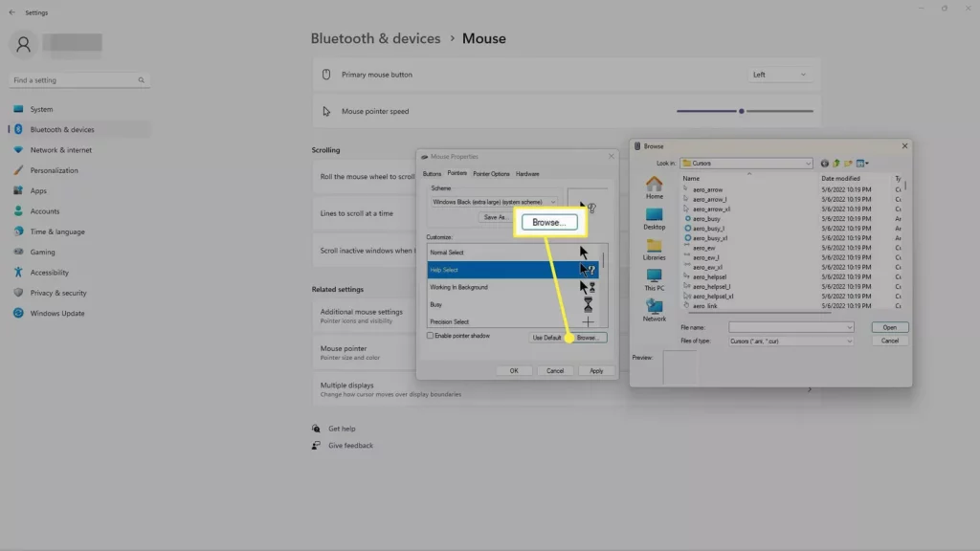
Task: Select the aero_arrow cursor file
Action: [x=707, y=190]
